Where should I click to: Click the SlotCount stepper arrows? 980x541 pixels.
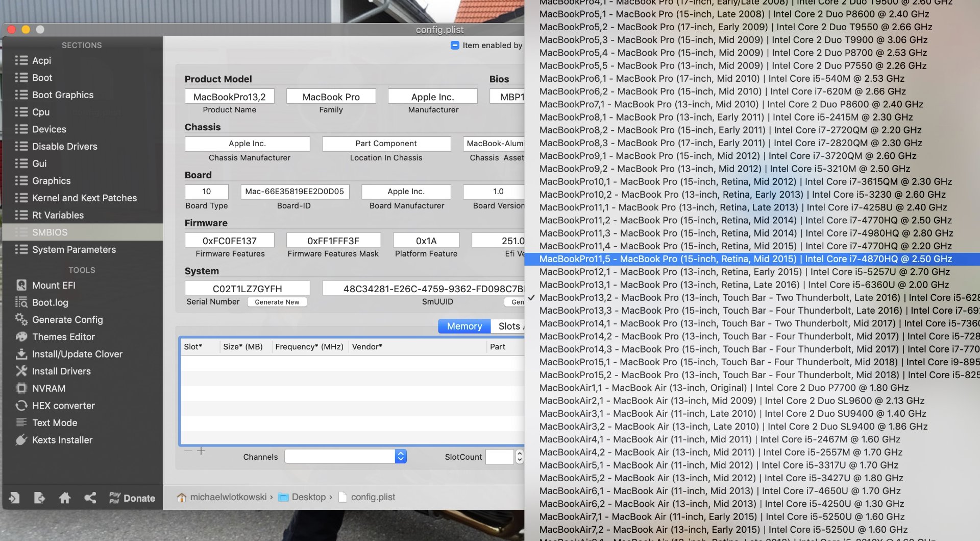tap(520, 456)
